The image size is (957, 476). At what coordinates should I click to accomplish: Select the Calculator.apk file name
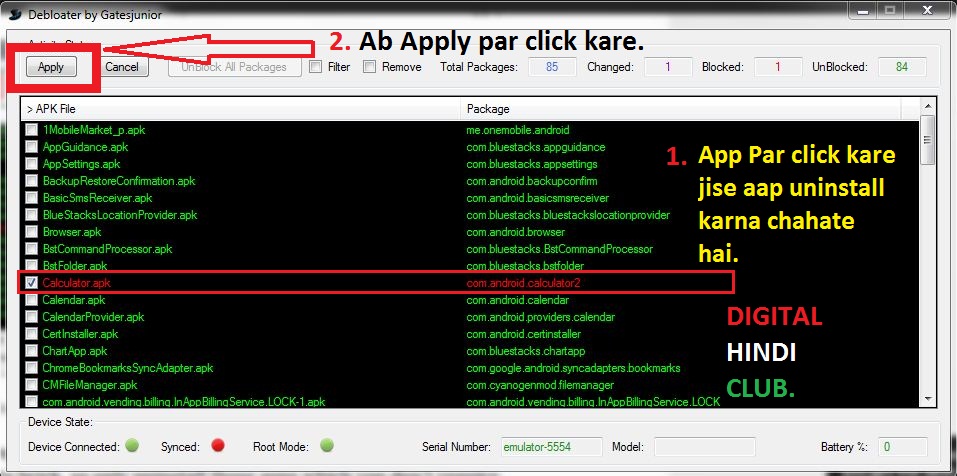76,283
